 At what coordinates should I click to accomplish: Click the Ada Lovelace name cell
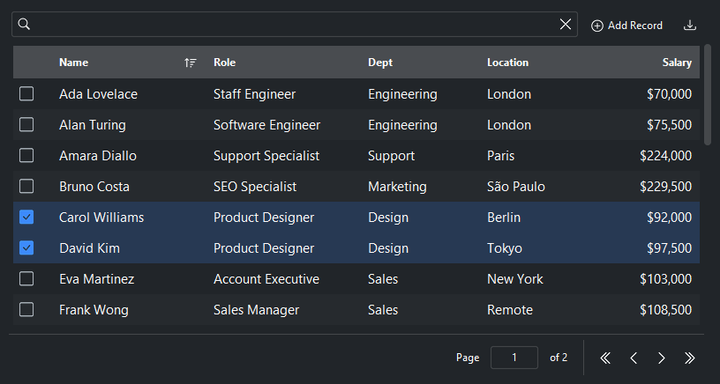98,94
